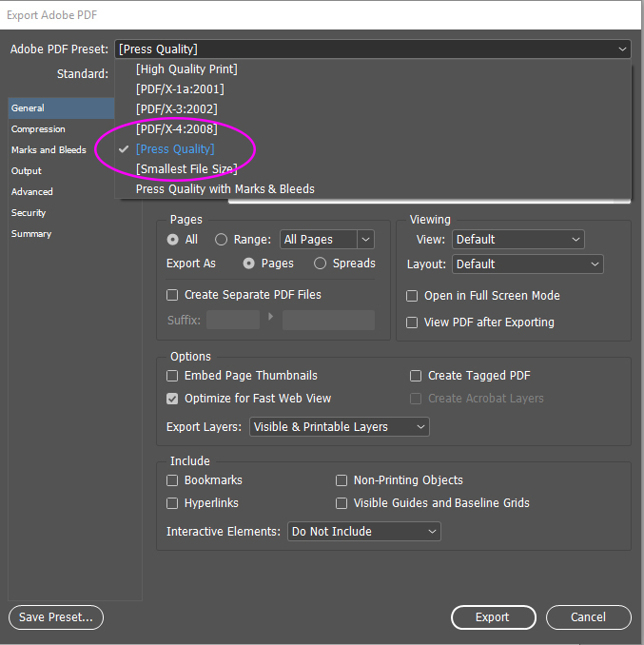Open the Export Layers dropdown
Viewport: 644px width, 645px height.
340,427
